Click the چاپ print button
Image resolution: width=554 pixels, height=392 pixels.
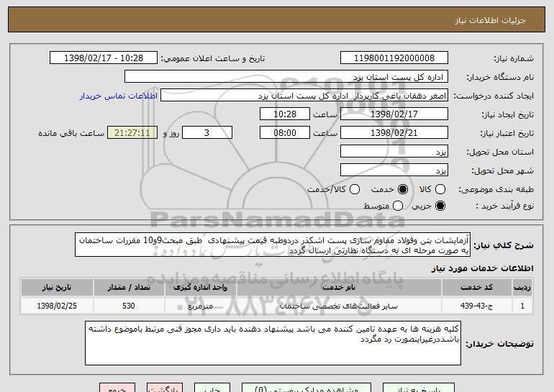coord(212,388)
